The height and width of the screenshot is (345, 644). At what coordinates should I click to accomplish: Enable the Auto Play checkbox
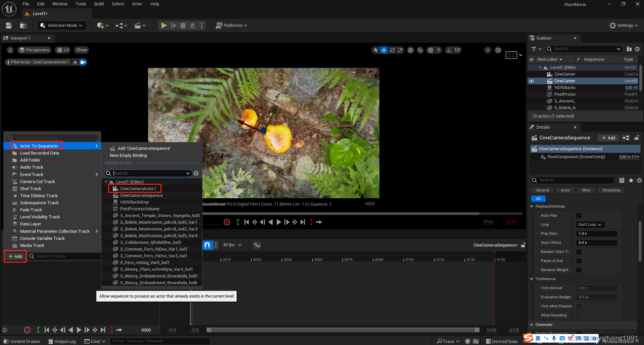(579, 216)
